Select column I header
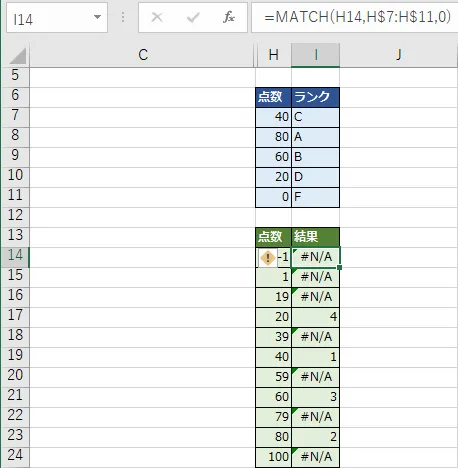Image resolution: width=458 pixels, height=468 pixels. 316,55
